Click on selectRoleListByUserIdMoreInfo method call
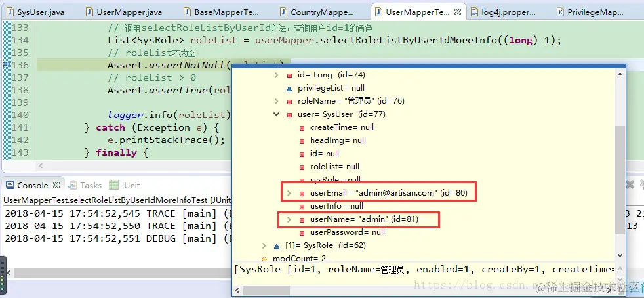This screenshot has width=644, height=298. [x=409, y=40]
